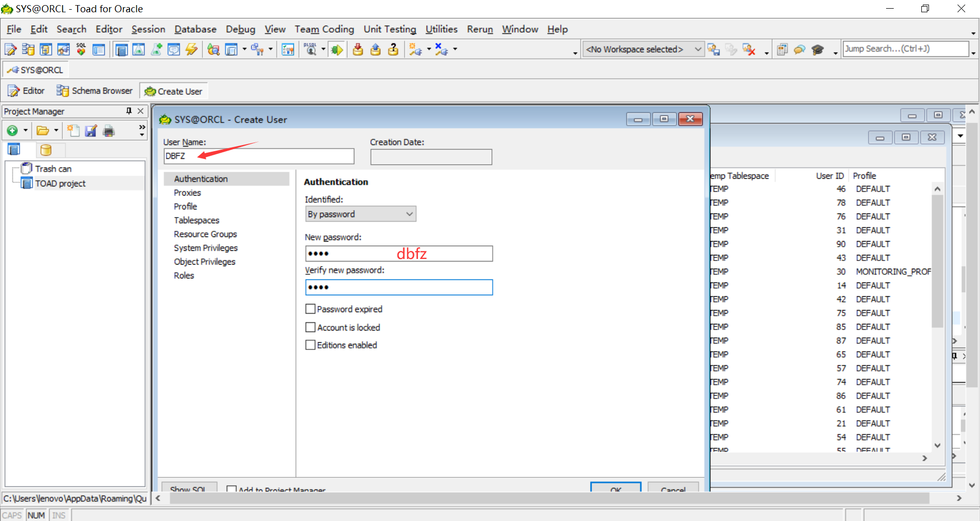The image size is (980, 521).
Task: Show more Project Manager toolbar buttons chevron
Action: (142, 131)
